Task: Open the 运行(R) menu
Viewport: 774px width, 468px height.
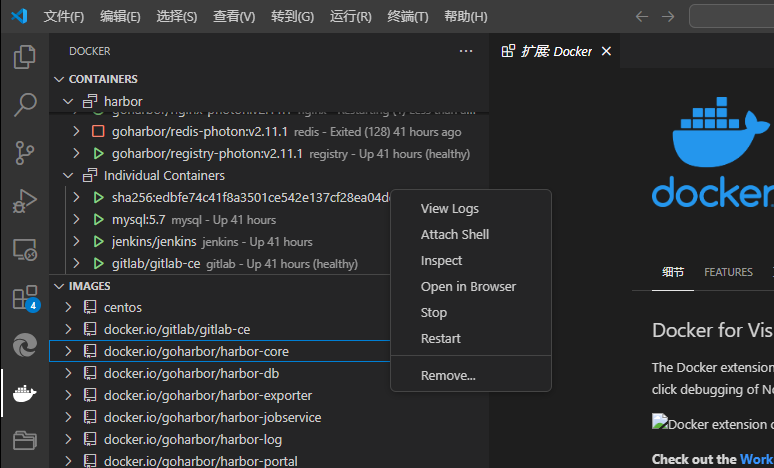Action: pyautogui.click(x=350, y=17)
